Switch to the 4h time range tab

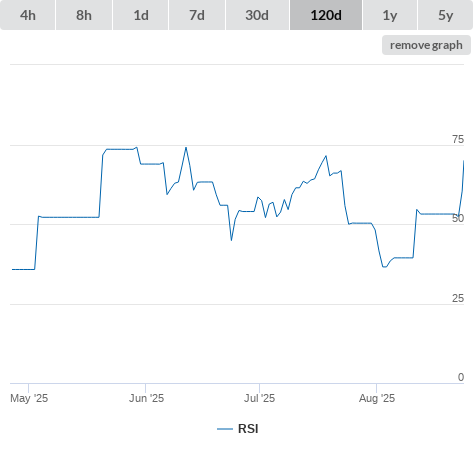click(x=28, y=15)
